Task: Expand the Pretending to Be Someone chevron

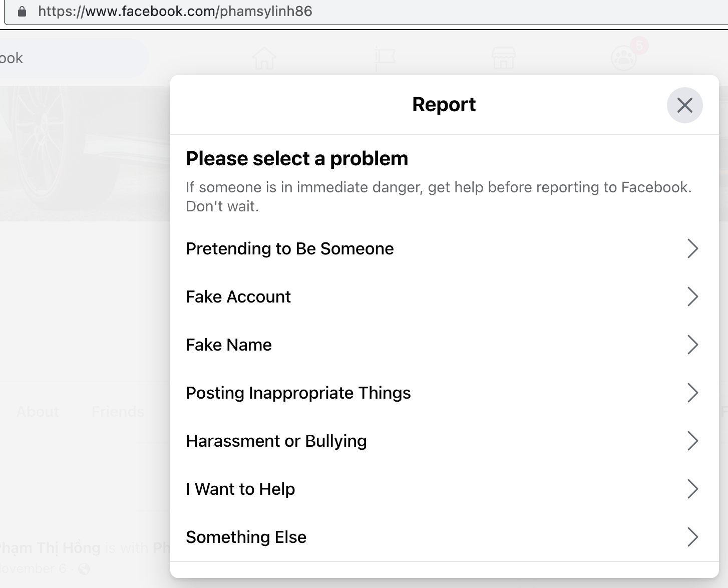Action: pyautogui.click(x=692, y=248)
